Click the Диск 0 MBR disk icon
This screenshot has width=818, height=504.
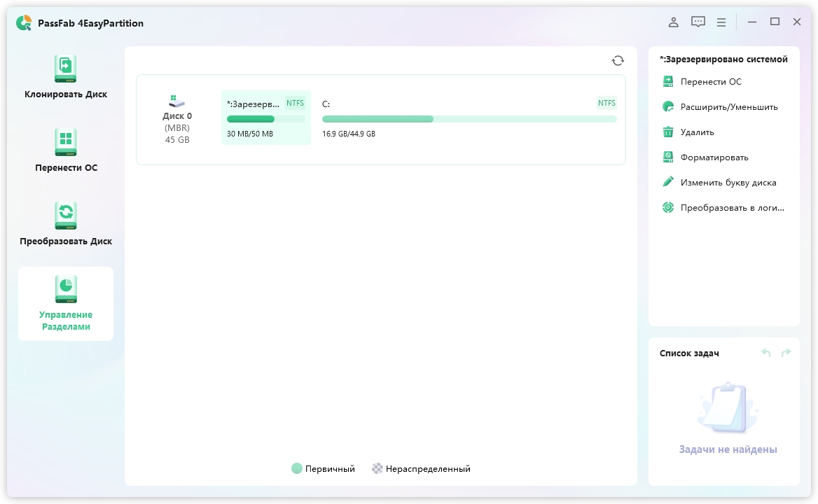[177, 101]
